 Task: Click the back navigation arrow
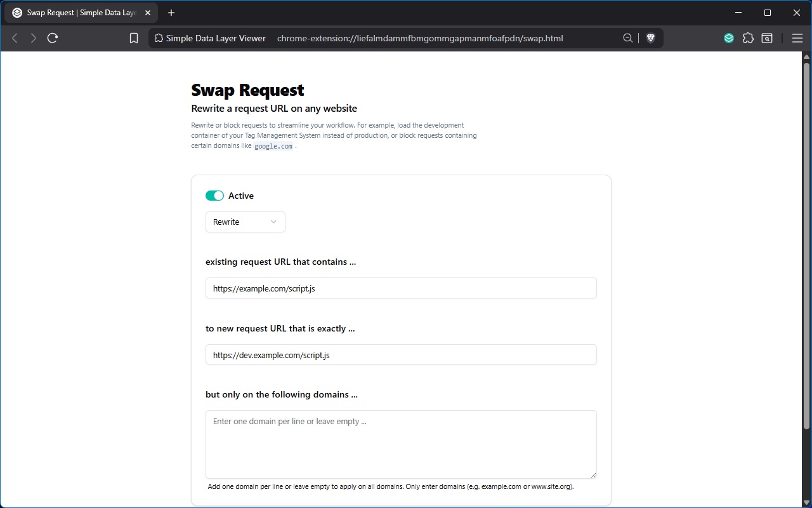[x=15, y=38]
